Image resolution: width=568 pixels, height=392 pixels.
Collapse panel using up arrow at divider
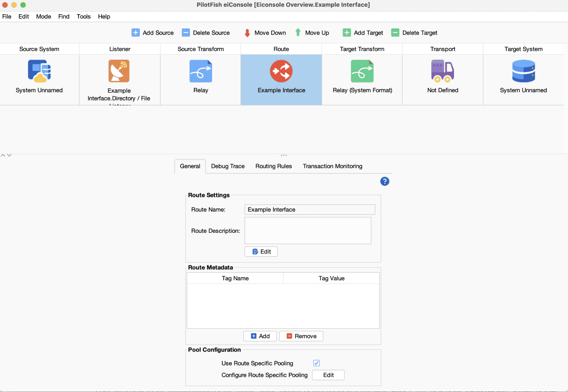(x=3, y=155)
